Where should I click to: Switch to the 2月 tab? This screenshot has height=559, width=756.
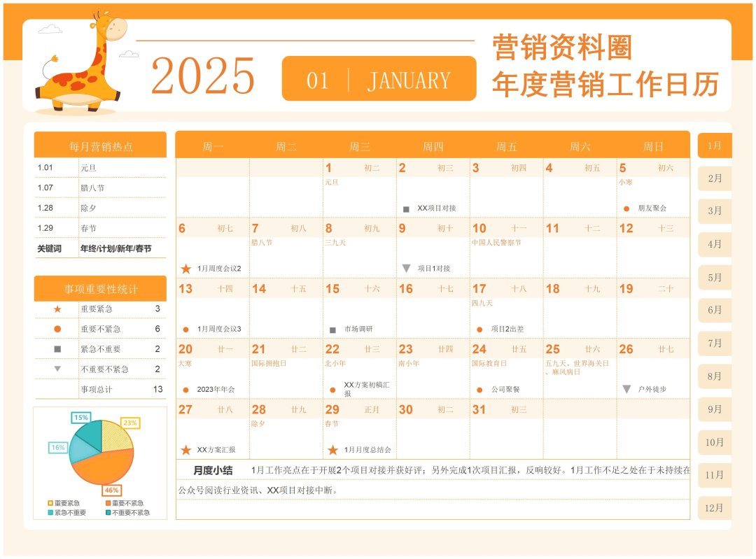click(x=714, y=178)
